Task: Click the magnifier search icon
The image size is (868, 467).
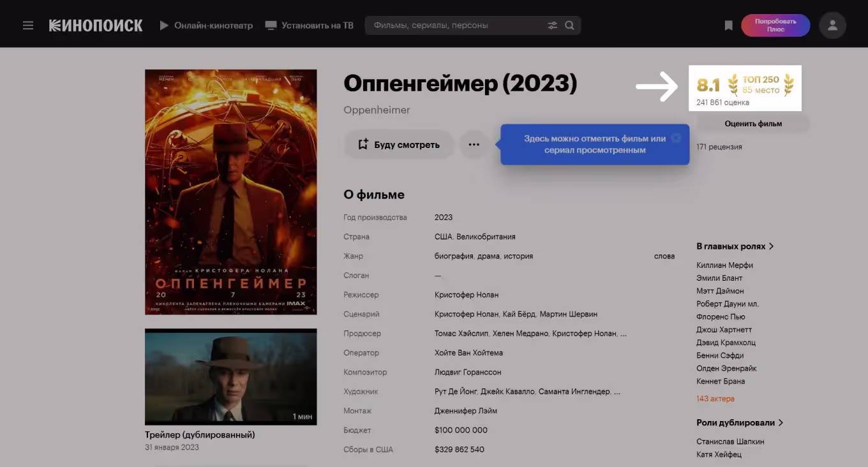Action: pyautogui.click(x=569, y=26)
